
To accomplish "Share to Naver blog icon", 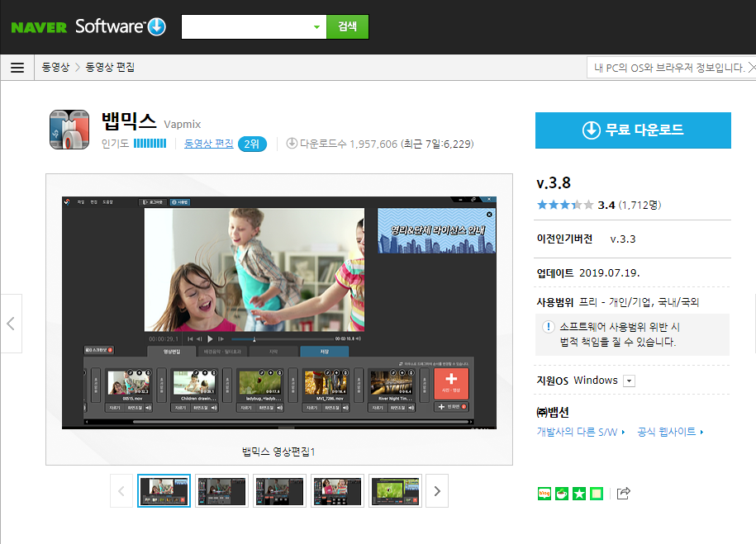I will coord(544,494).
